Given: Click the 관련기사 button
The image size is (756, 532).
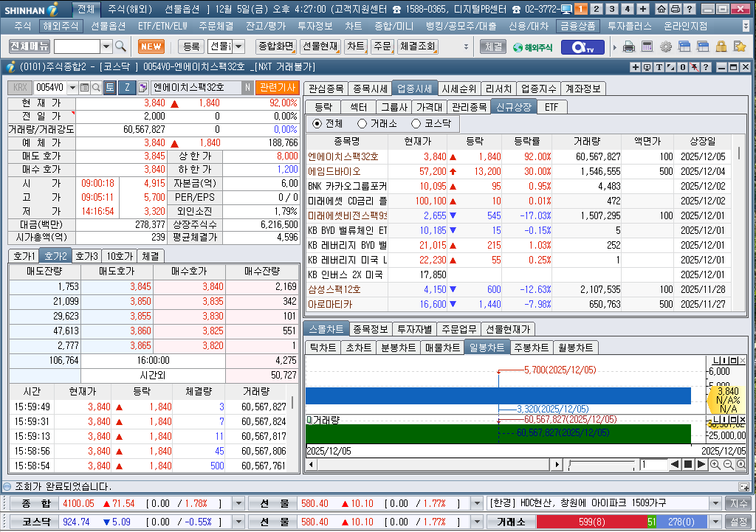Looking at the screenshot, I should pyautogui.click(x=278, y=87).
